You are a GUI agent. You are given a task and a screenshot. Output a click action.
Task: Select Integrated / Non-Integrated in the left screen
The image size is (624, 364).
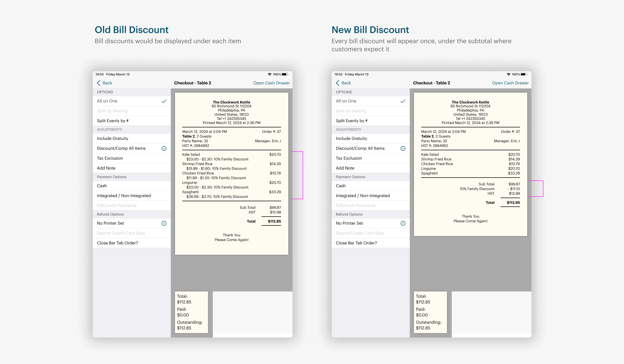(x=124, y=196)
